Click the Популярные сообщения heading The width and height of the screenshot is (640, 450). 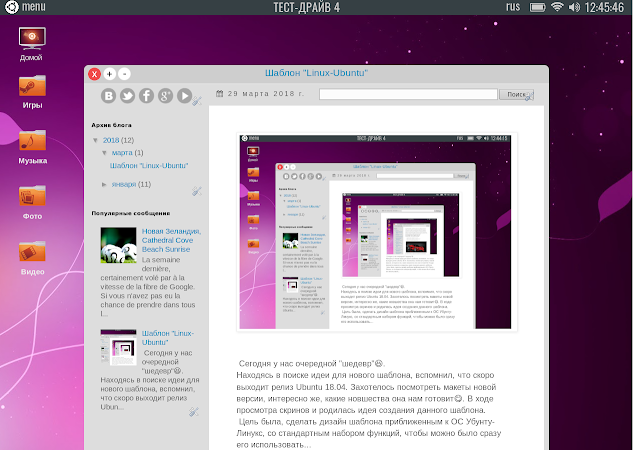(131, 213)
